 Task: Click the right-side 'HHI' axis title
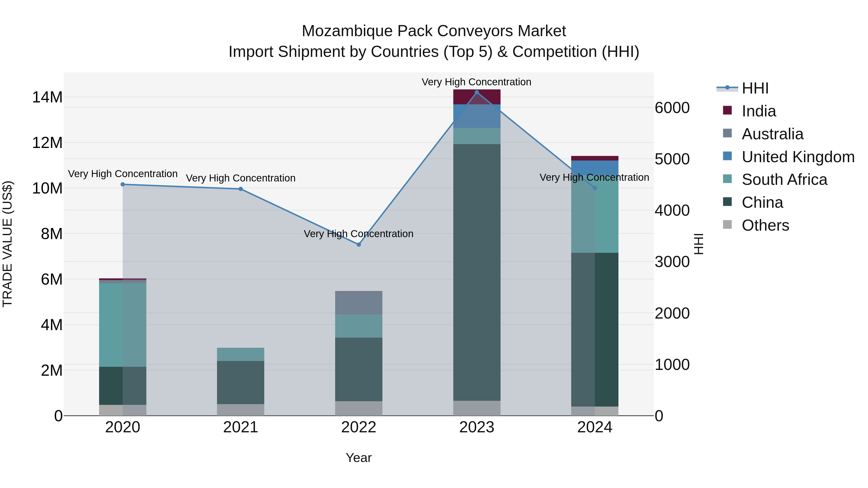click(699, 244)
